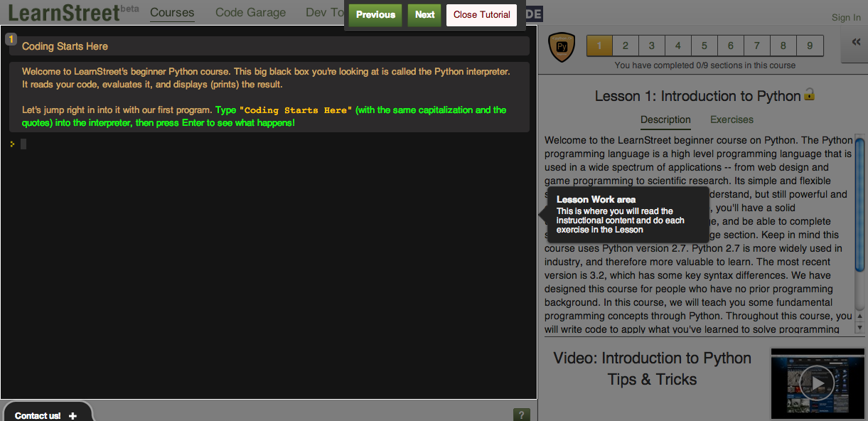Image resolution: width=868 pixels, height=421 pixels.
Task: Click the lock icon beside lesson title
Action: tap(809, 95)
